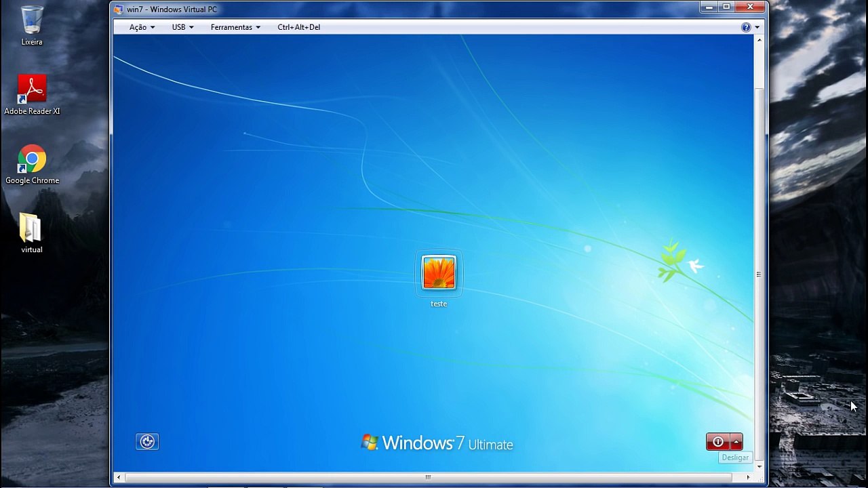The image size is (868, 488).
Task: Click the Virtual PC window title icon
Action: [119, 9]
